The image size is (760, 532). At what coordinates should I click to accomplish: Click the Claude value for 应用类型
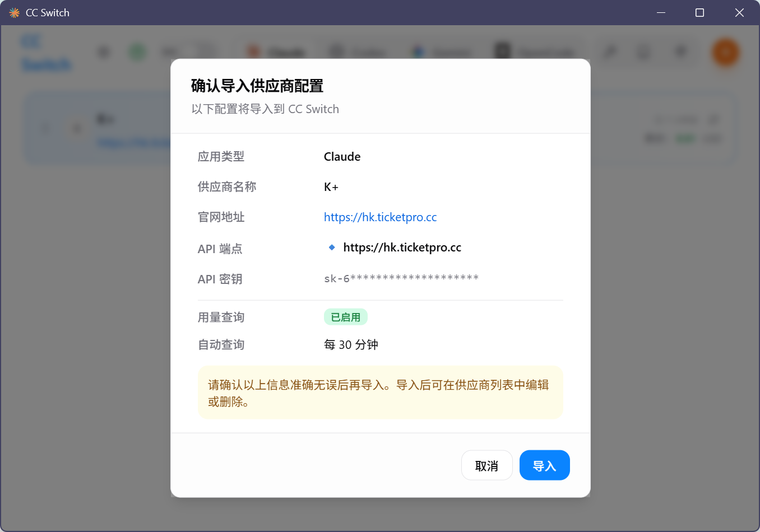point(342,157)
